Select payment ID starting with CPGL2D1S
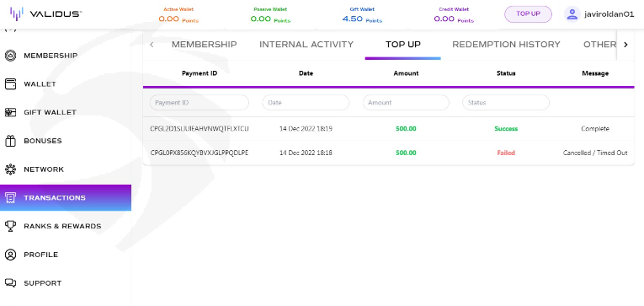Viewport: 644px width, 306px height. click(200, 129)
